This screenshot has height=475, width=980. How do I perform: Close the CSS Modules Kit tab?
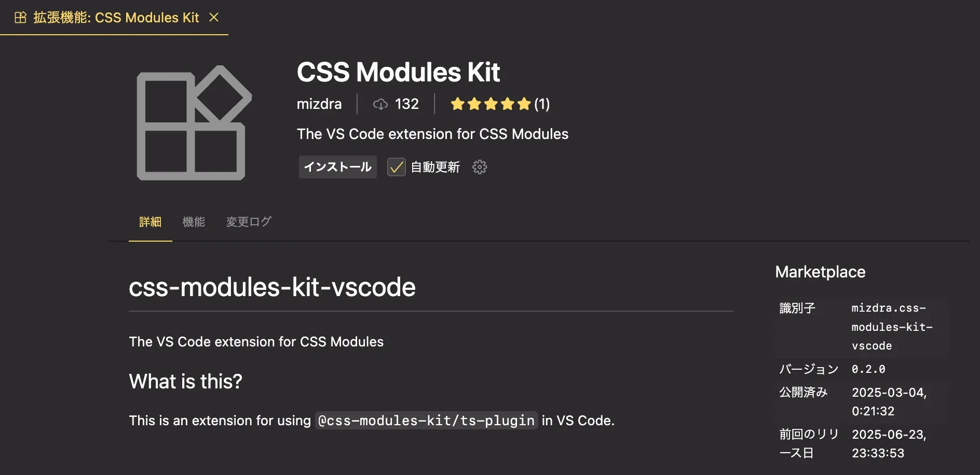tap(214, 18)
